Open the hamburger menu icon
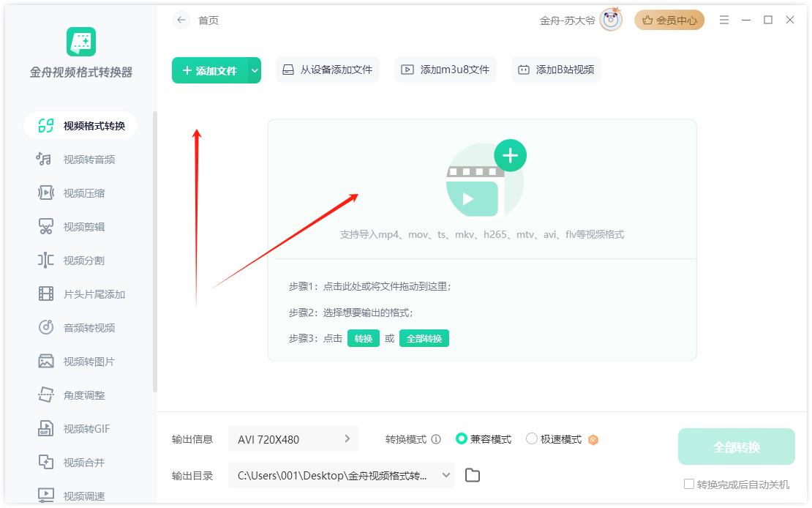This screenshot has height=508, width=812. 724,20
